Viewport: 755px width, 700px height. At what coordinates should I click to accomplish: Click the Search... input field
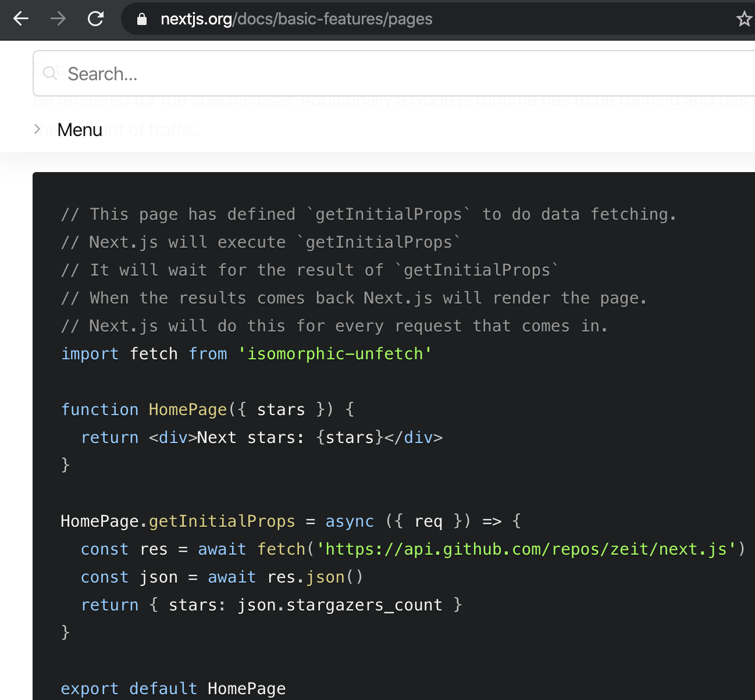point(394,73)
